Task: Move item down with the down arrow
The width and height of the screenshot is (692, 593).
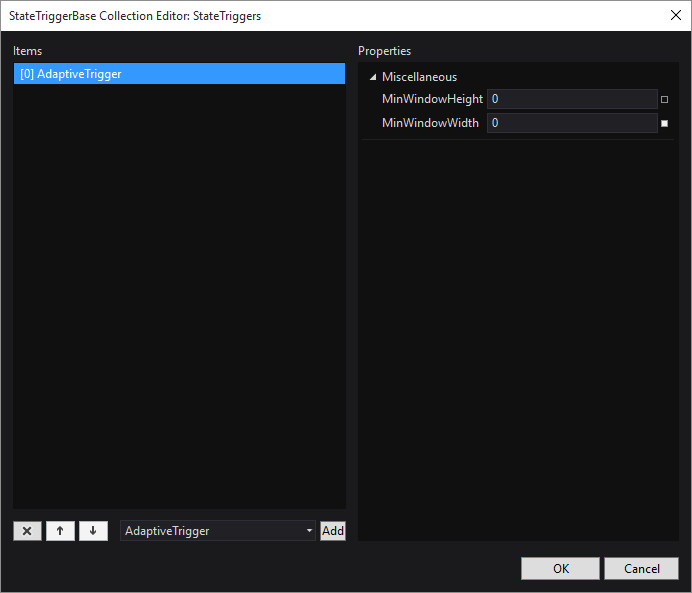Action: (x=93, y=531)
